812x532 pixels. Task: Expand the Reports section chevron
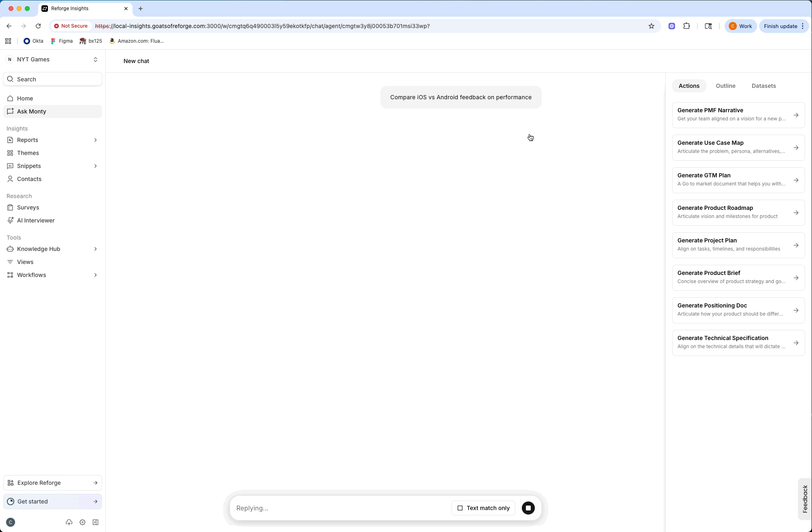(96, 140)
